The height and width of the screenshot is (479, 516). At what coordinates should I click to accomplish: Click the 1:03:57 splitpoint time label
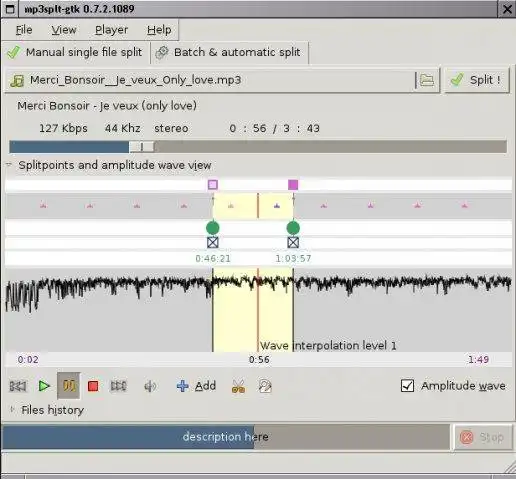pyautogui.click(x=293, y=258)
